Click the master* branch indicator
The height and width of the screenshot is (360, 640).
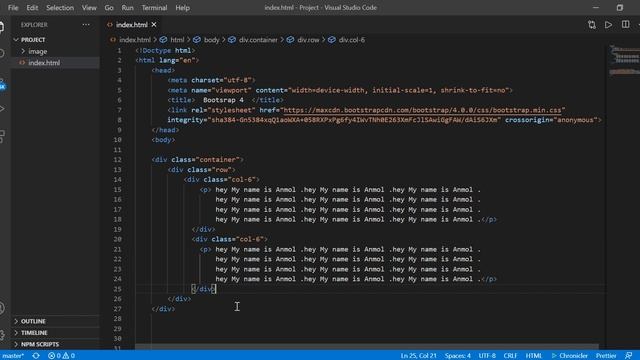tap(12, 356)
